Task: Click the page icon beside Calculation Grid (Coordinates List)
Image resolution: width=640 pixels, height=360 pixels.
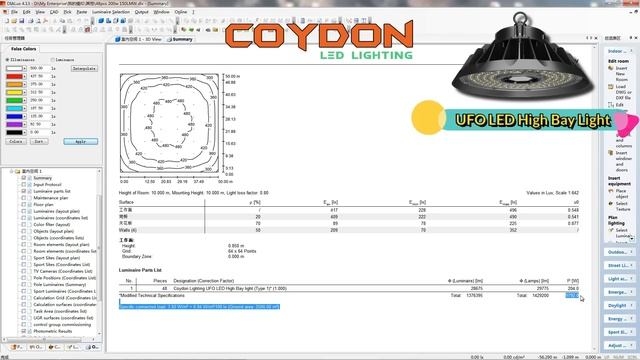Action: pos(29,298)
